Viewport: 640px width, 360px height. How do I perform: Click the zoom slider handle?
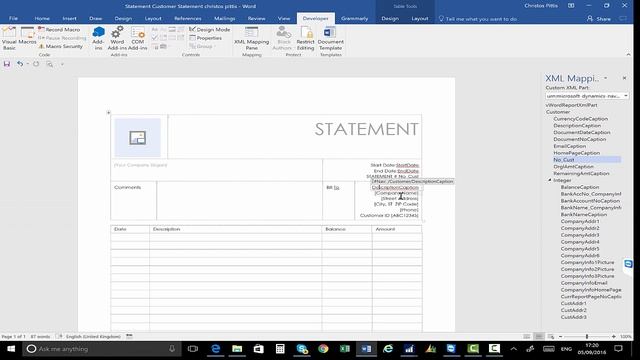[x=587, y=337]
